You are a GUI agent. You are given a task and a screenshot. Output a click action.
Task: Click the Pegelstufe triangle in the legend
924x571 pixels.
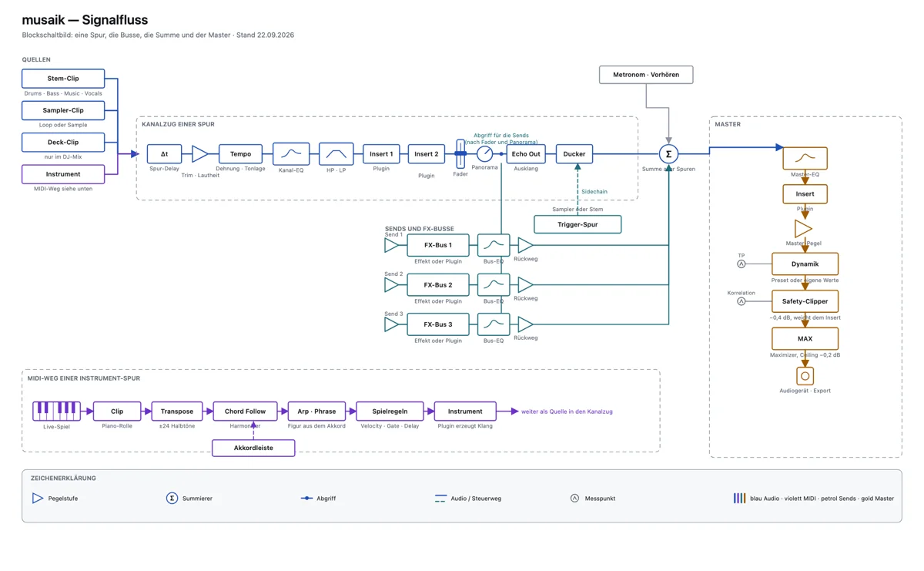pos(38,499)
